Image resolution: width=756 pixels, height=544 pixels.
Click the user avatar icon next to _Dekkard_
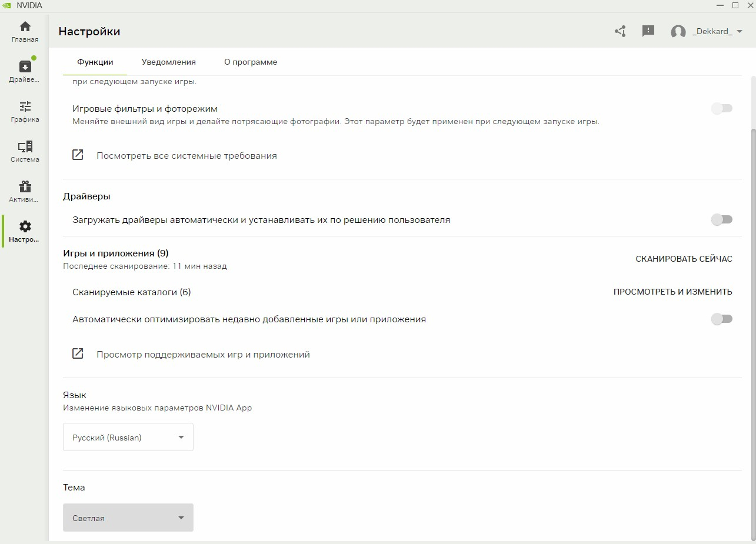coord(678,32)
